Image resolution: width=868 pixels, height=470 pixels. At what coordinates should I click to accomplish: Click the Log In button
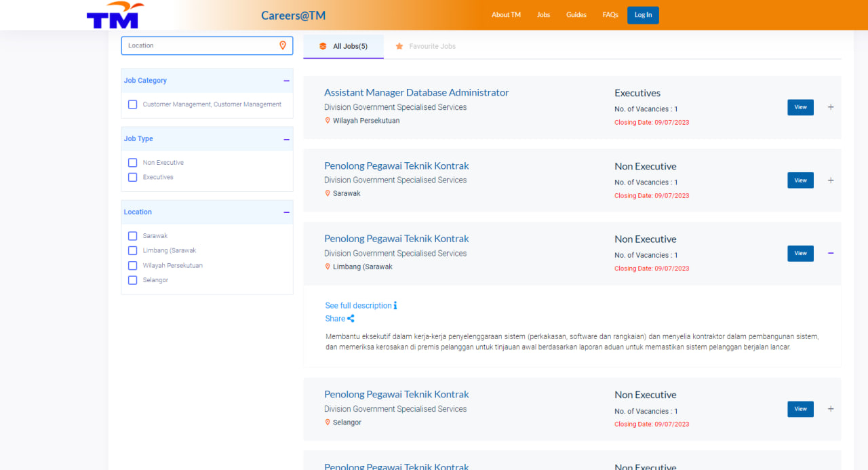click(643, 15)
